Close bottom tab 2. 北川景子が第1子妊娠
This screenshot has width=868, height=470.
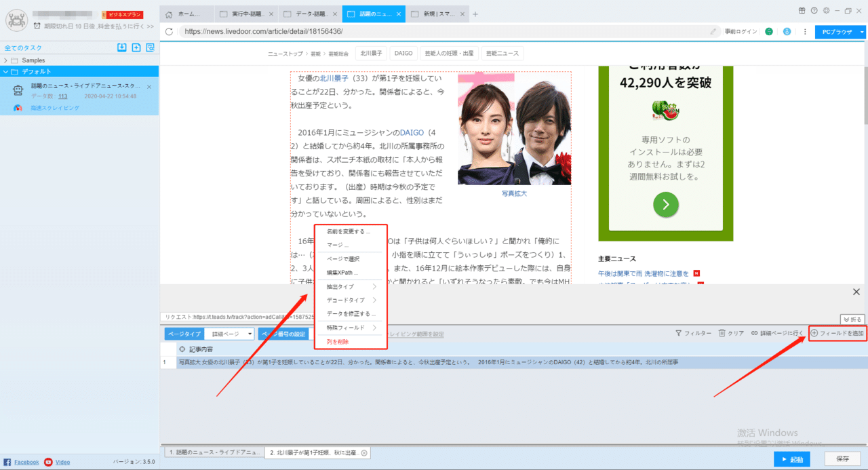(363, 452)
